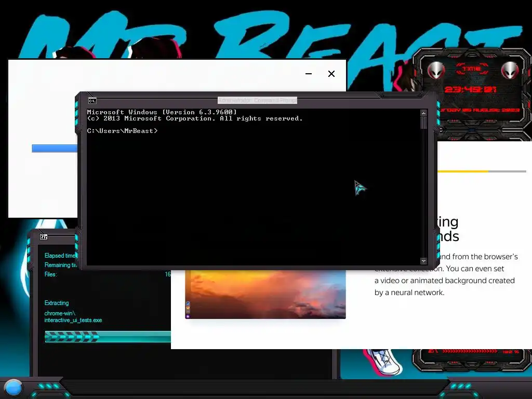Screen dimensions: 532x399
Task: Click the August 2023 date on clock widget
Action: pos(479,110)
